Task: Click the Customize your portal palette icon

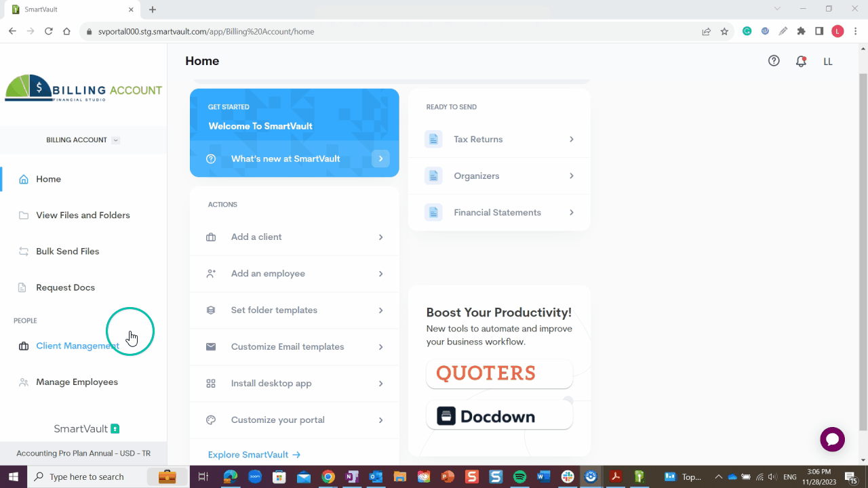Action: coord(211,420)
